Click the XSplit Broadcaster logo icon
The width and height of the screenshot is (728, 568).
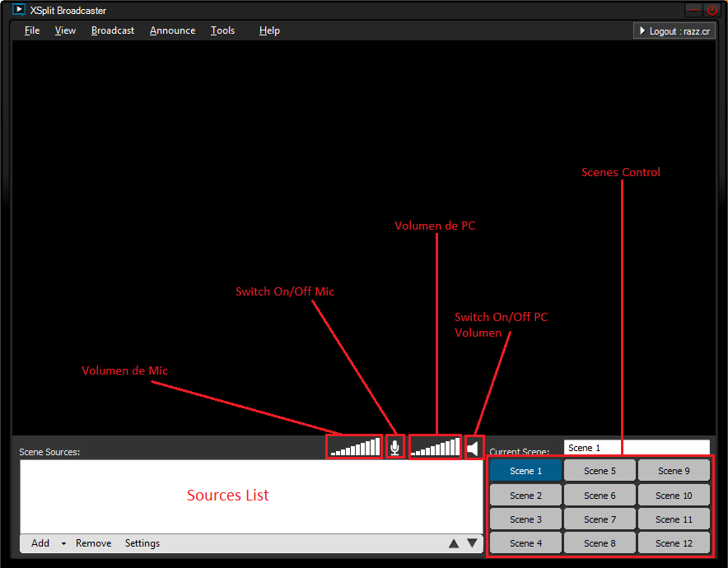click(19, 11)
